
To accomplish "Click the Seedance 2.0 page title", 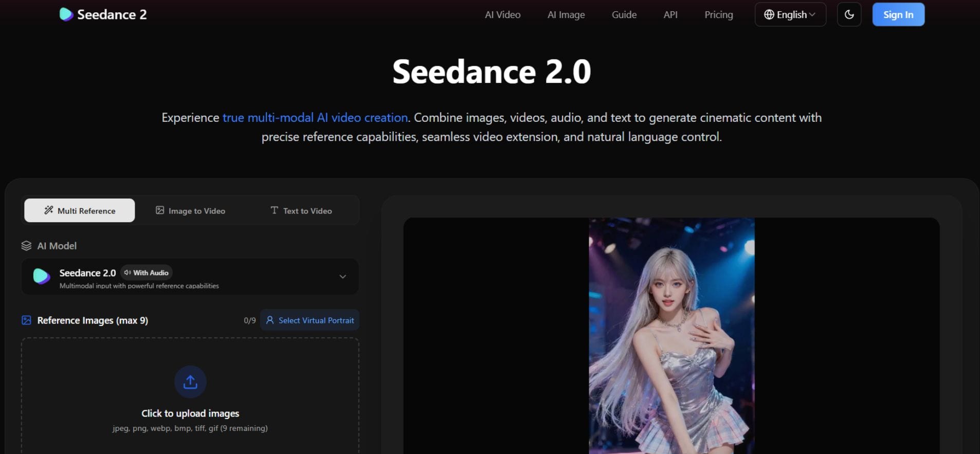I will coord(492,71).
